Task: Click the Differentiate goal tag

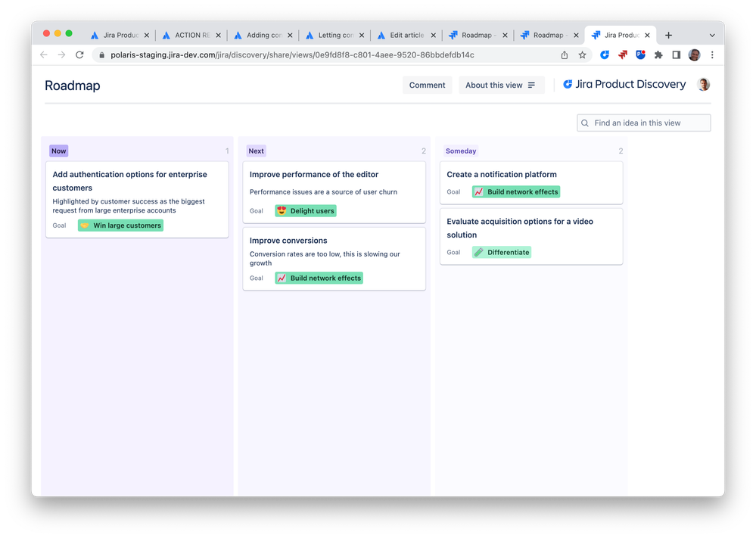Action: click(502, 252)
